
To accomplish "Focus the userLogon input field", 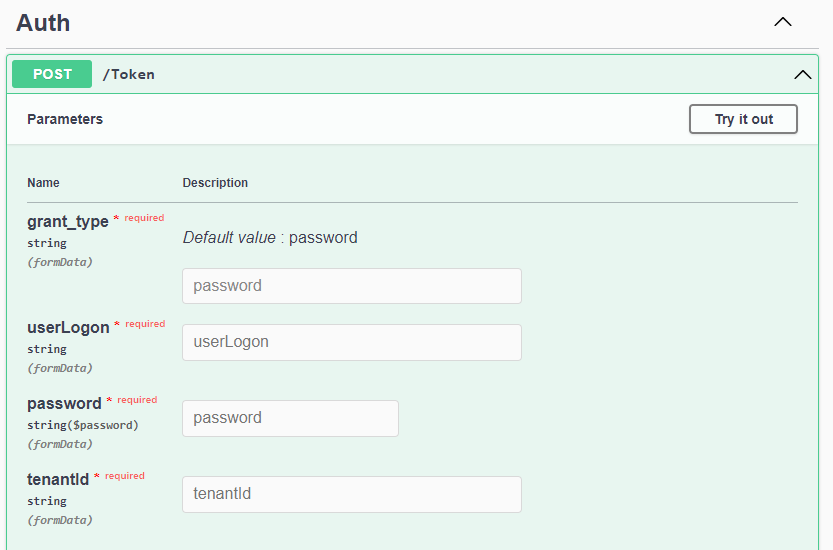I will [352, 342].
